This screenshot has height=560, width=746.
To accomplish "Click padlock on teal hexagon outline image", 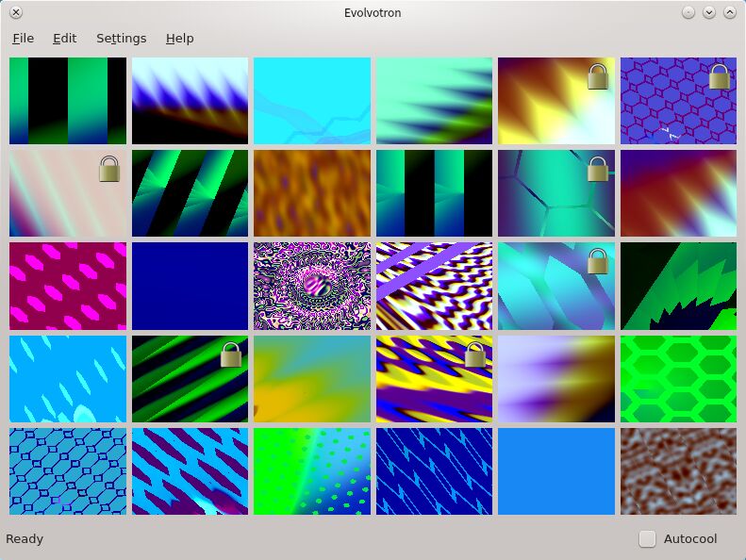I will [598, 170].
